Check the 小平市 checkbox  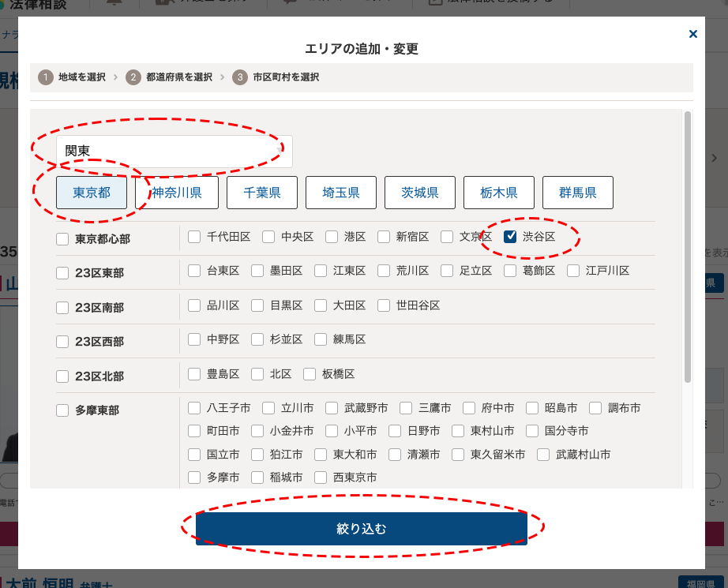click(x=332, y=431)
